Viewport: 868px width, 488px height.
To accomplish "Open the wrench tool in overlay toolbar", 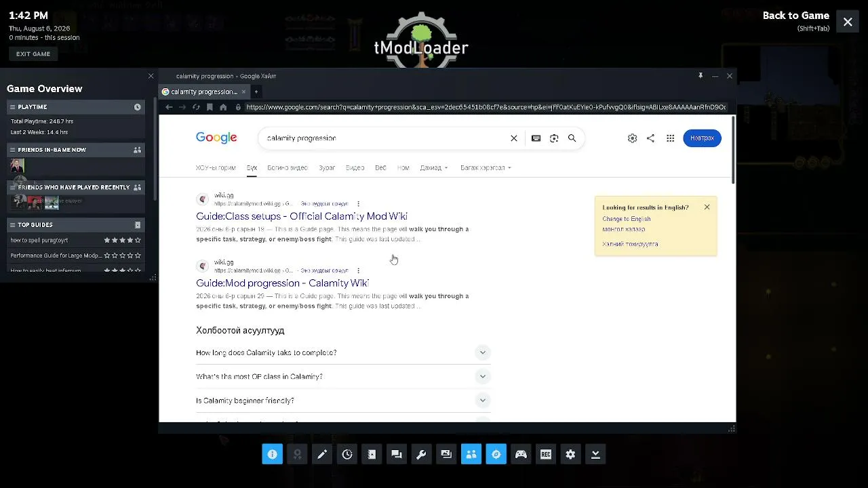I will tap(421, 454).
